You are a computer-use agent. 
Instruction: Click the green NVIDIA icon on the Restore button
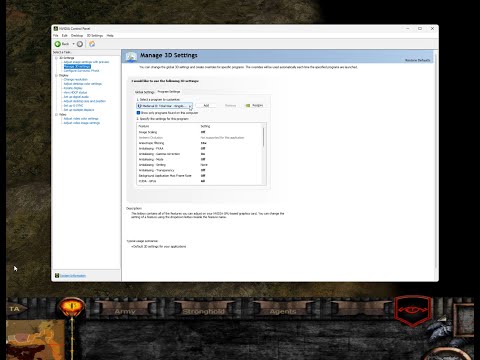click(x=248, y=106)
